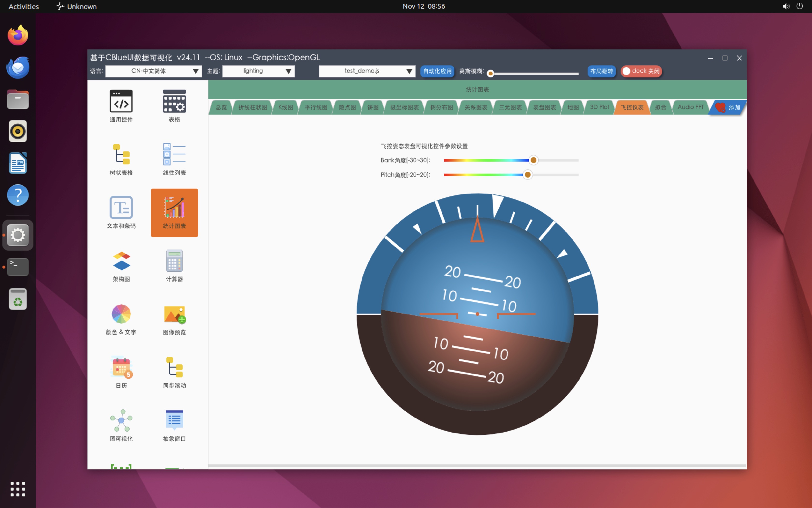Launch Firefox from the dock

tap(18, 35)
